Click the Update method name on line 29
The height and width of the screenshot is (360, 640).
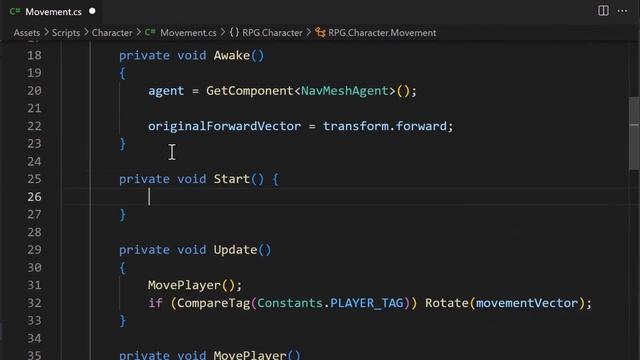coord(236,250)
